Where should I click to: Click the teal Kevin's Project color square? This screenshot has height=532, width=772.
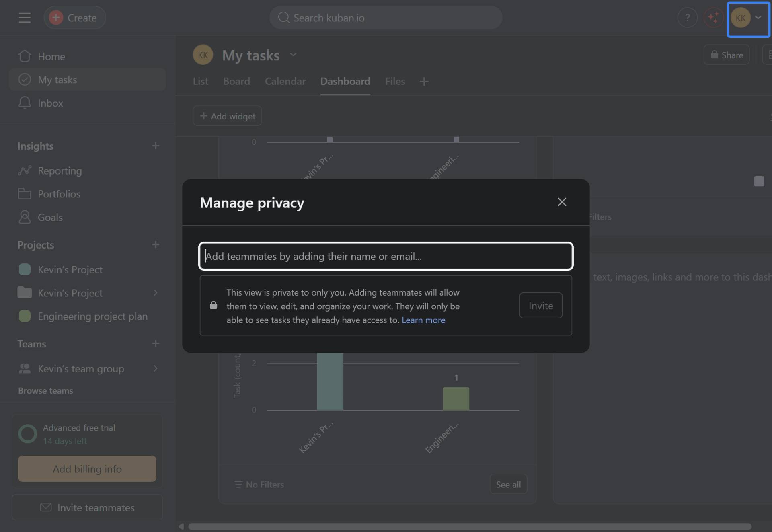point(25,270)
